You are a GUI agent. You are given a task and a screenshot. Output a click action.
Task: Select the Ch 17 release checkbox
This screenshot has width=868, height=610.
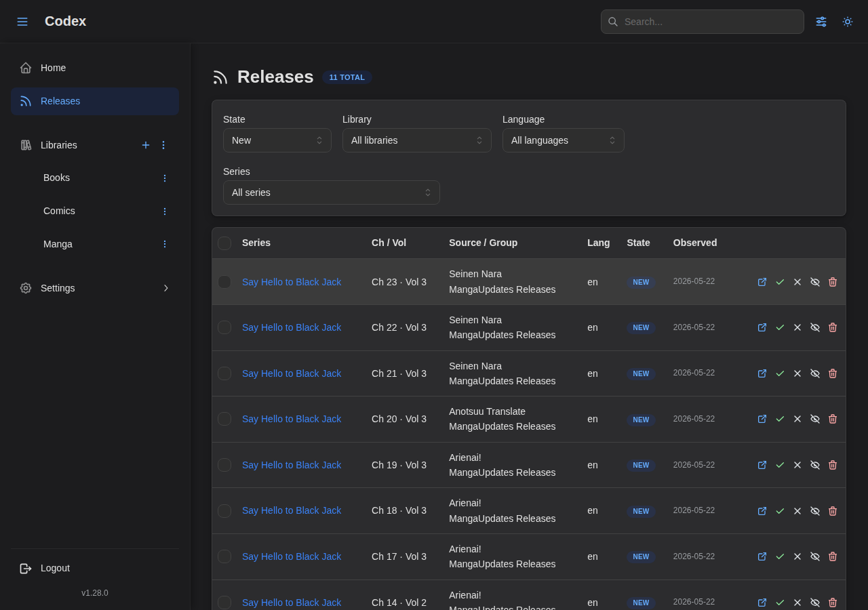pos(224,556)
